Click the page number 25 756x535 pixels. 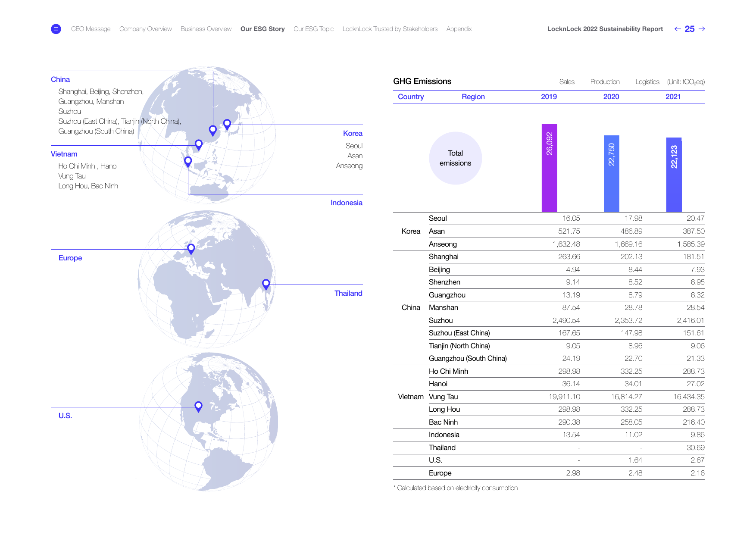click(x=690, y=29)
